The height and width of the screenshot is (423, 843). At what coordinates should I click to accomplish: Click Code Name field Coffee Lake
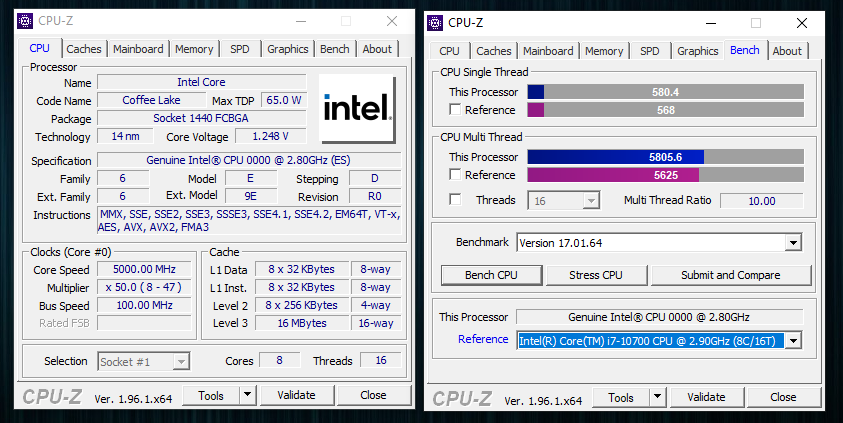(x=151, y=101)
